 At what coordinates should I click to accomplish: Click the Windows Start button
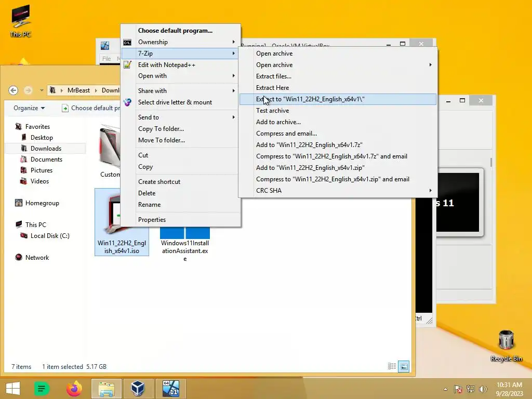[13, 389]
